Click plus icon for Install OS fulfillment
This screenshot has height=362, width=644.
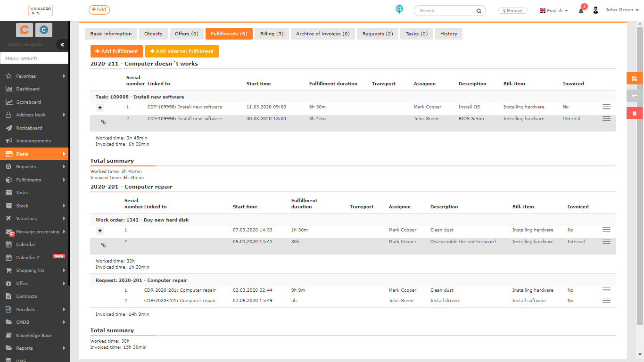tap(100, 107)
